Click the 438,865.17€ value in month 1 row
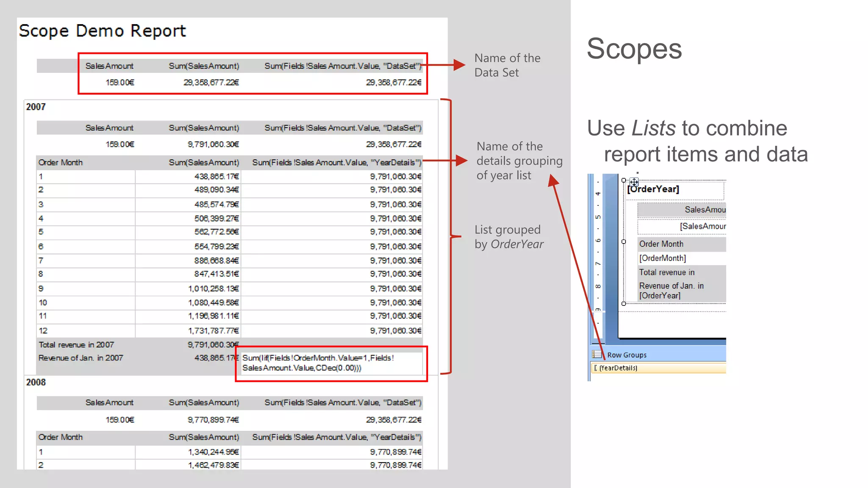This screenshot has width=868, height=488. [217, 176]
